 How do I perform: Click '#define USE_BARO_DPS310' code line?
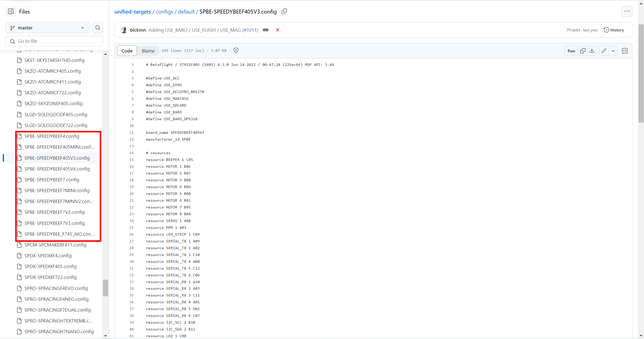[172, 119]
